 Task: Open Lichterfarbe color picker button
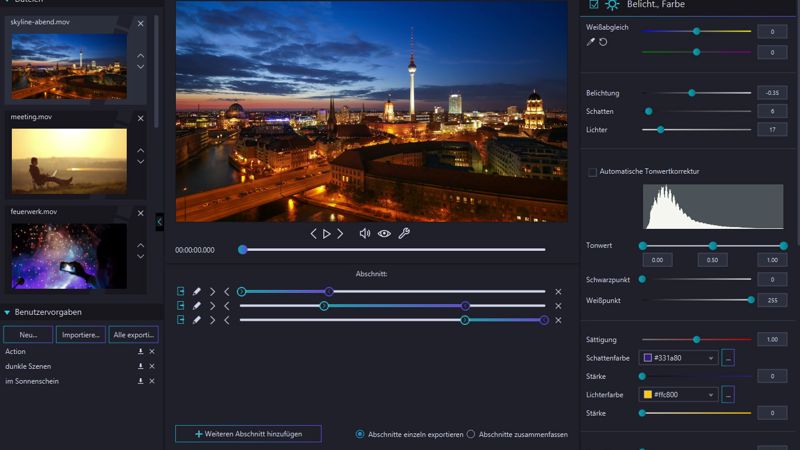click(x=728, y=395)
